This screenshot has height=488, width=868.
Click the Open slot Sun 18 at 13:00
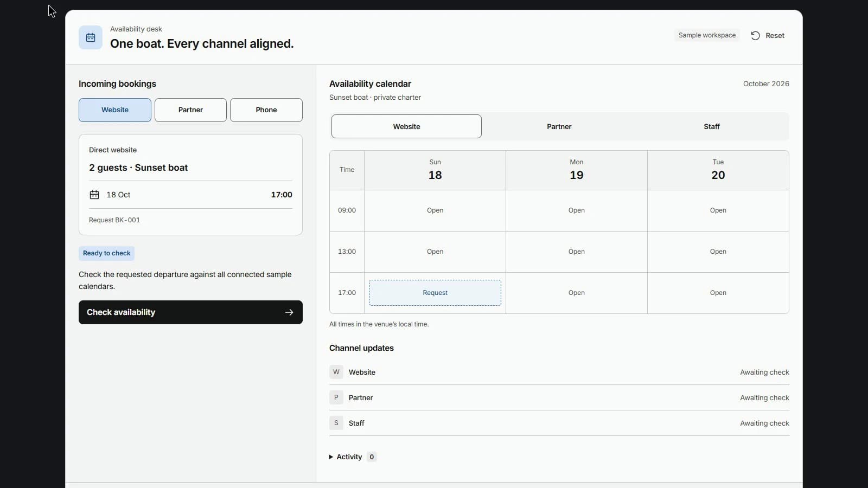[435, 252]
